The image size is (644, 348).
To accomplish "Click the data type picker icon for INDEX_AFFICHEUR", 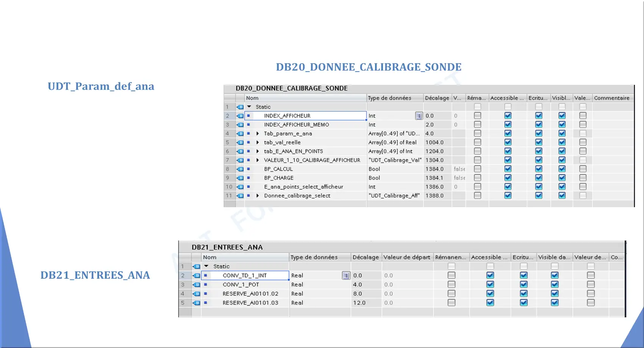I will click(419, 116).
